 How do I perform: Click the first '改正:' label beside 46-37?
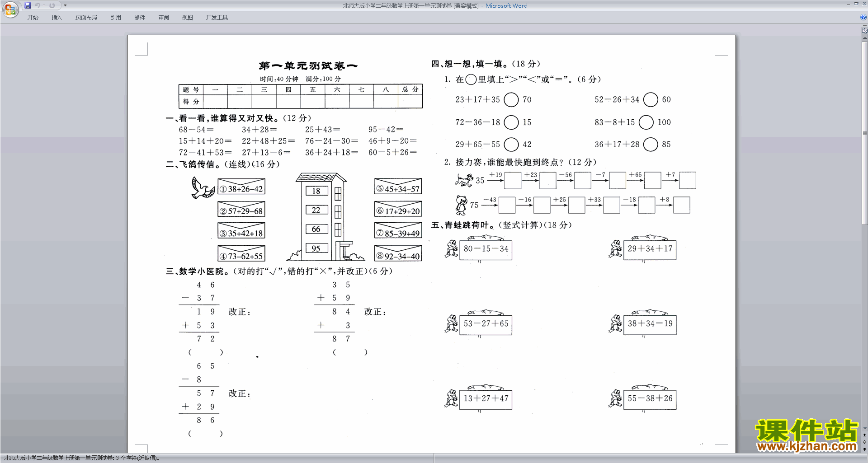click(239, 312)
